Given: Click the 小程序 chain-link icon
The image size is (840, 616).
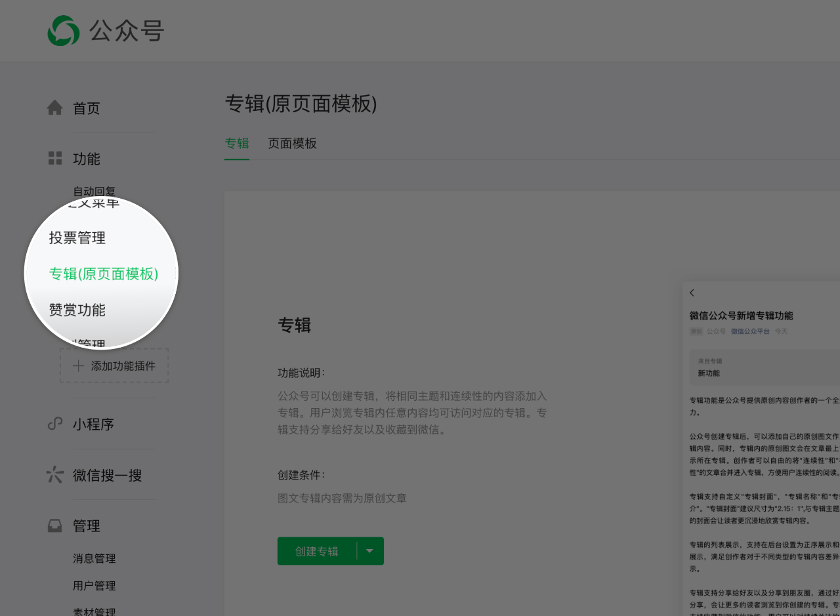Looking at the screenshot, I should tap(55, 424).
